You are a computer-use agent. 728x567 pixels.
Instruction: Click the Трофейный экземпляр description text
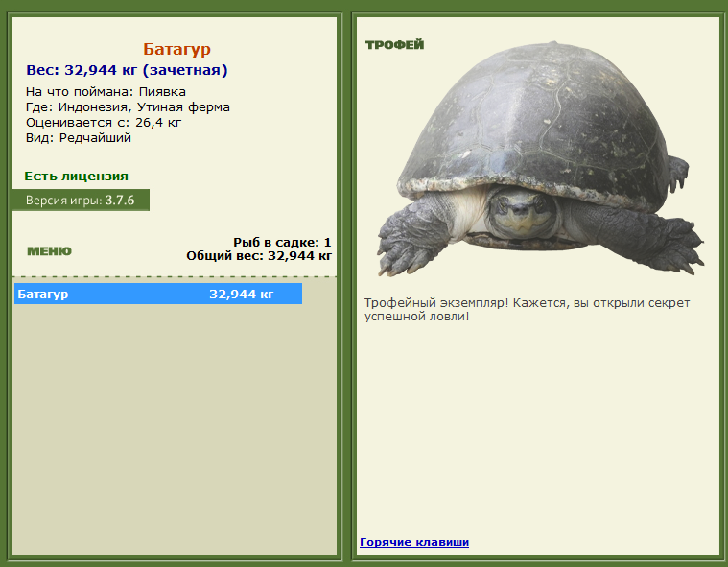[x=527, y=310]
